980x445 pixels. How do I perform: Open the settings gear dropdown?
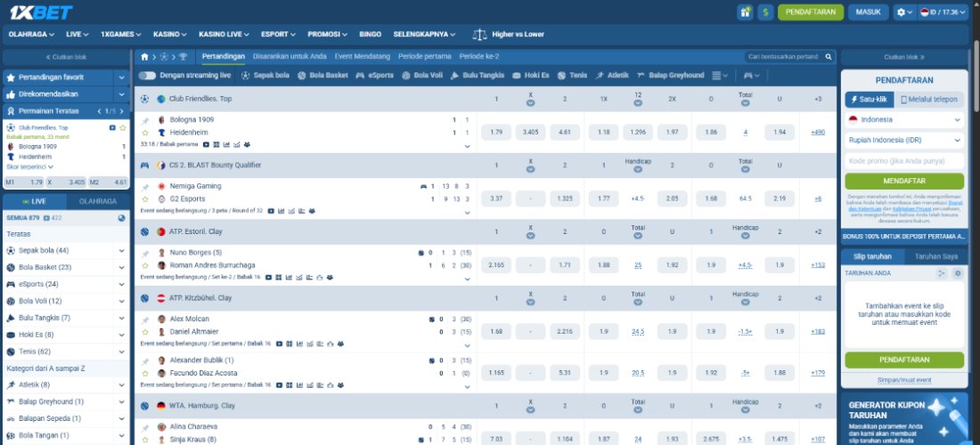[903, 12]
